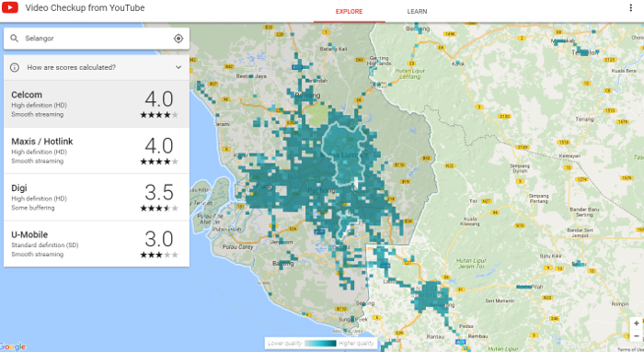
Task: Open the LEARN tab
Action: [417, 11]
